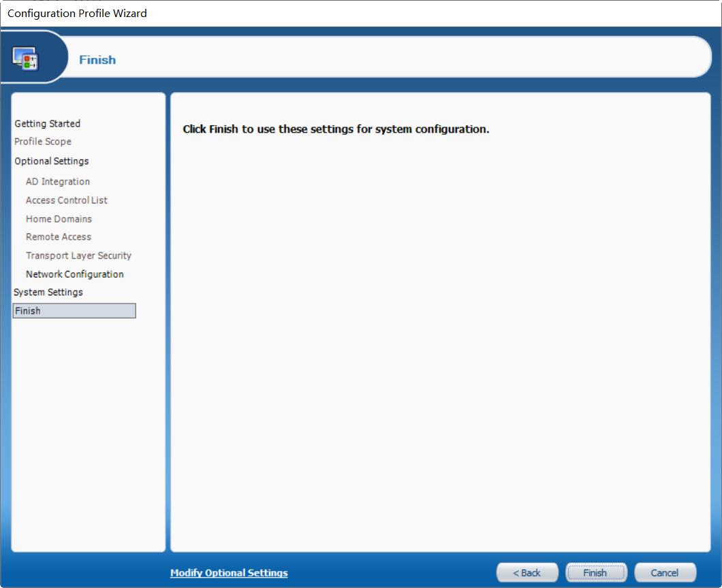Click the Finish page heading
The width and height of the screenshot is (722, 588).
(97, 60)
